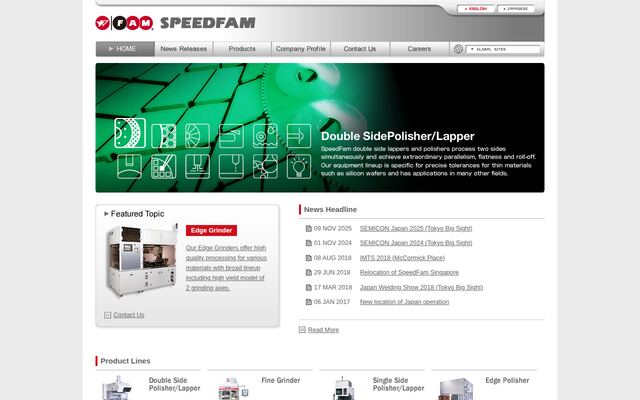Select the right-arrow banner icon
The height and width of the screenshot is (400, 640).
click(x=299, y=136)
